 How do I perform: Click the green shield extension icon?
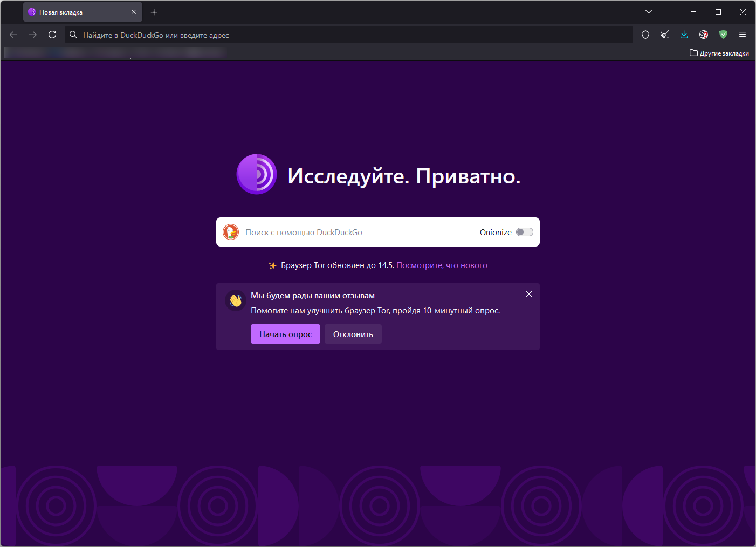click(x=723, y=35)
